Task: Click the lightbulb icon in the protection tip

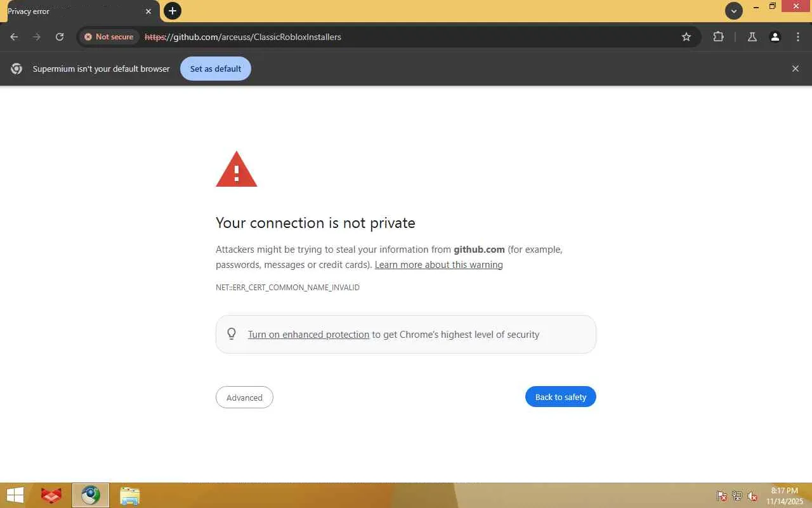Action: coord(232,334)
